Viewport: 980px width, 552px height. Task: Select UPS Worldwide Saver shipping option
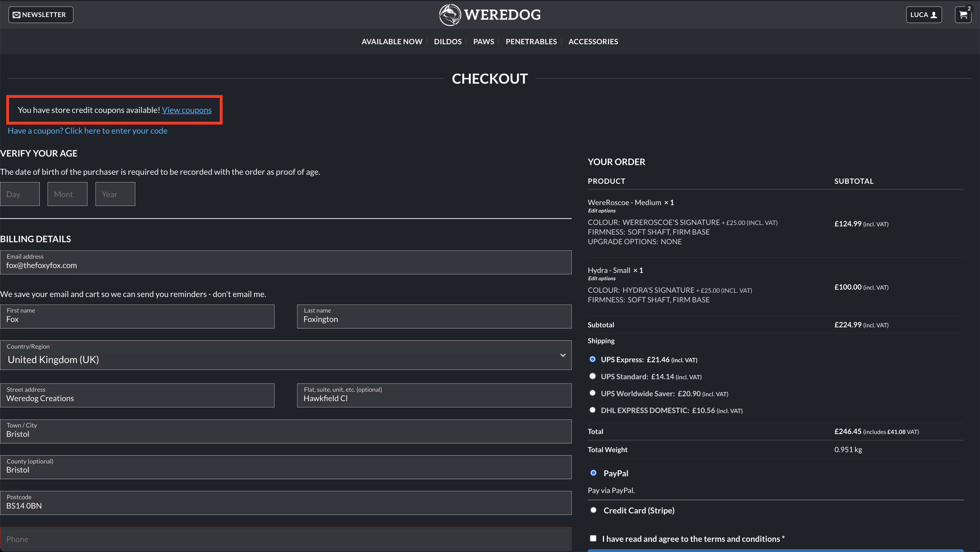592,393
